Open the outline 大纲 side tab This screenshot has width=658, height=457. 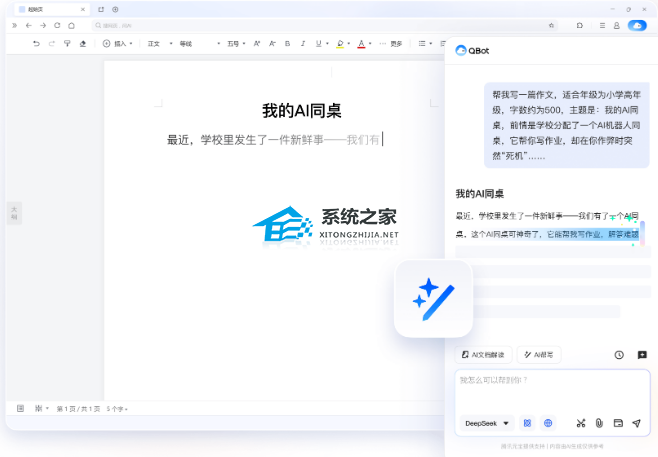point(14,213)
